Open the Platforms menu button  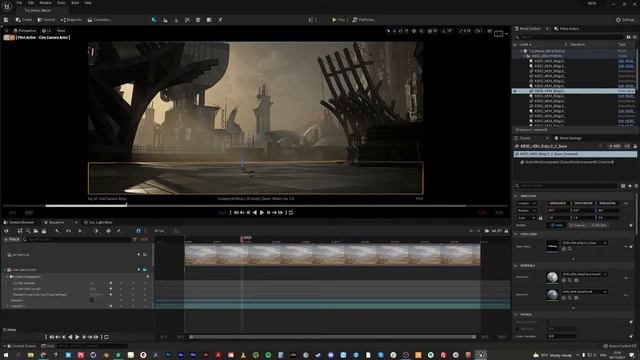[x=363, y=20]
